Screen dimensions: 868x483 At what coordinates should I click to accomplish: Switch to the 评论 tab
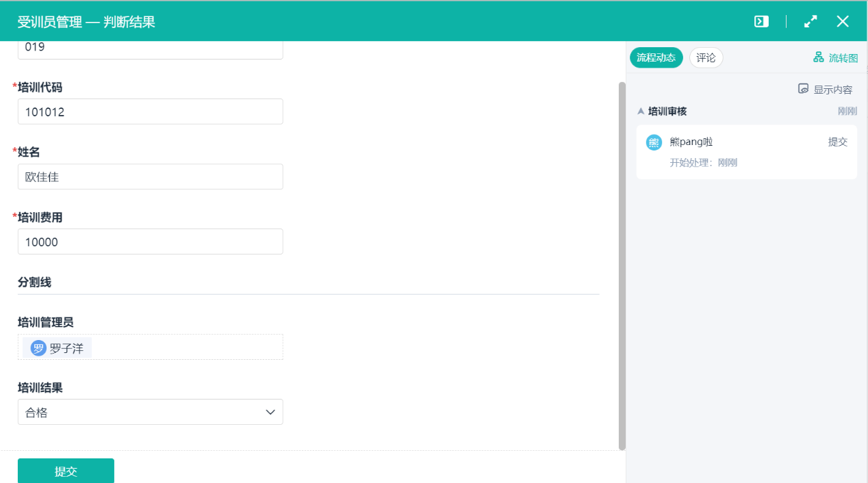pos(706,58)
